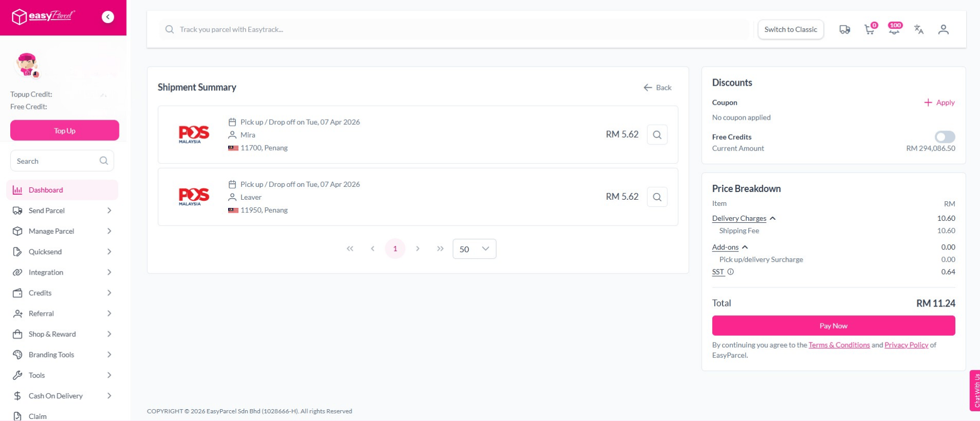Click the language translate icon
The height and width of the screenshot is (421, 980).
click(918, 30)
